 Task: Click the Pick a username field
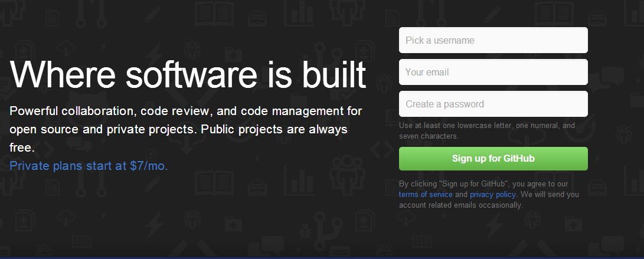(493, 40)
